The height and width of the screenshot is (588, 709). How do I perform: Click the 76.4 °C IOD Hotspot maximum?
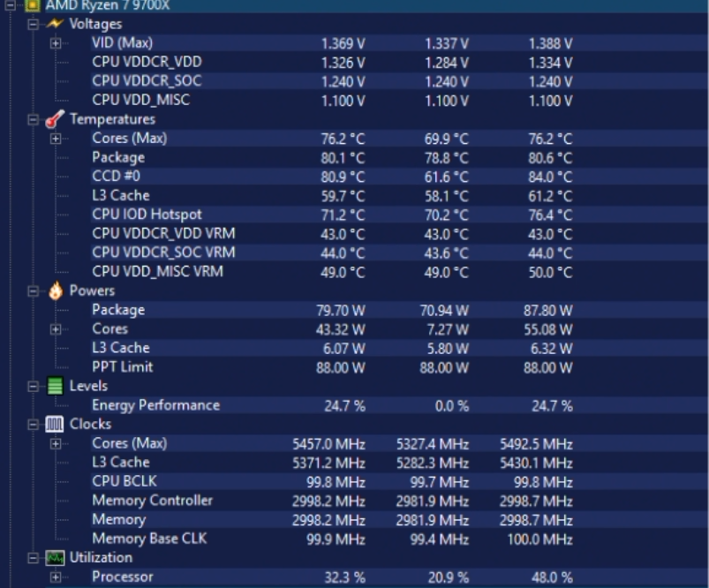click(550, 215)
